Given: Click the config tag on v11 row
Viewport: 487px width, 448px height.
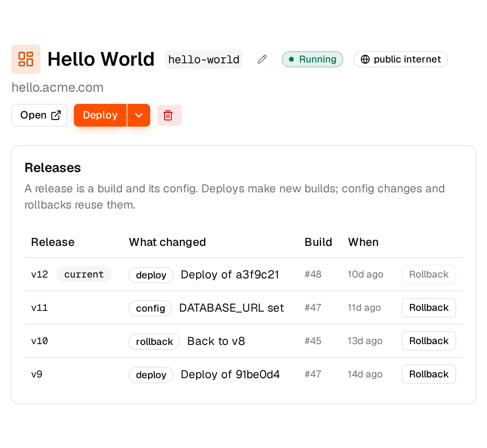Looking at the screenshot, I should click(x=151, y=308).
